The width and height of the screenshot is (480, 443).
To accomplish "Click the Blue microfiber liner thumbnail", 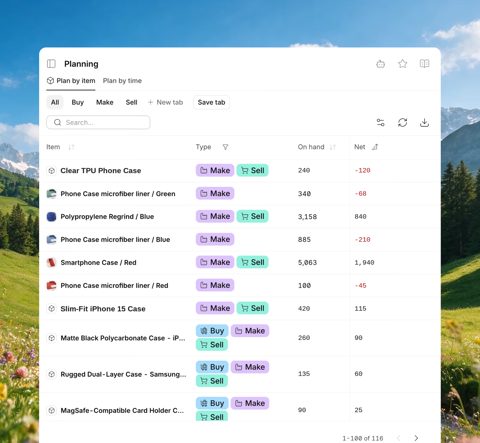I will coord(51,240).
